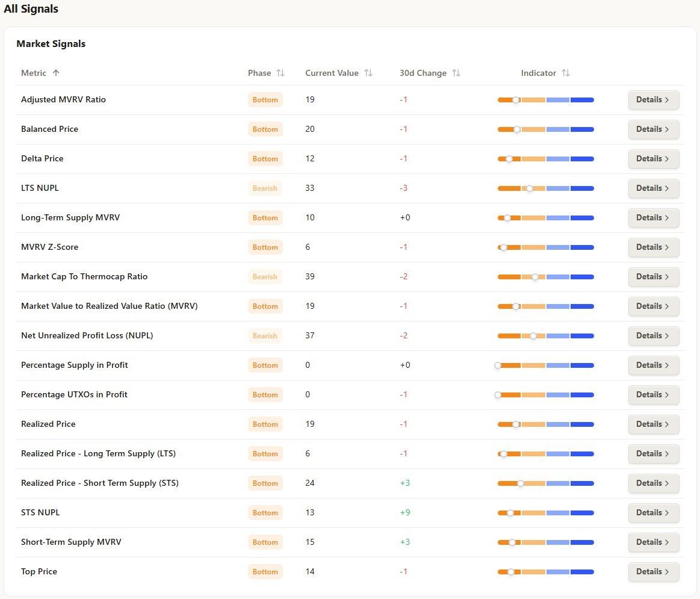
Task: Click the STS NUPL indicator bar
Action: (x=545, y=513)
